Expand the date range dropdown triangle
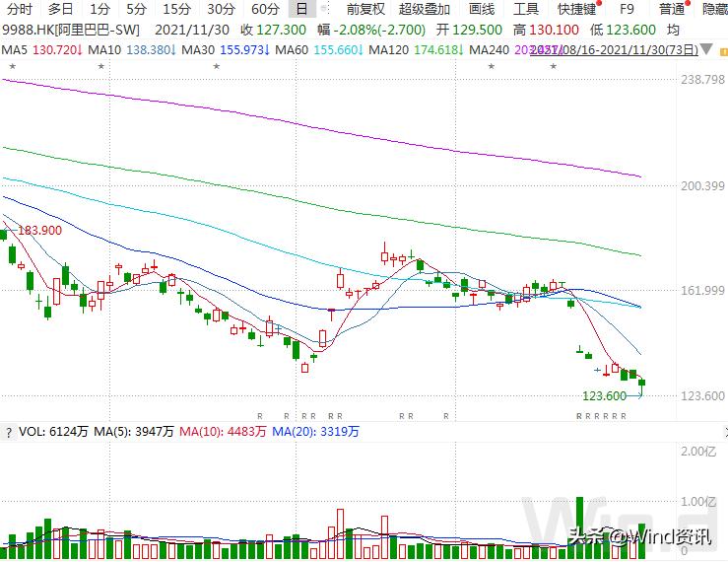 [x=706, y=49]
